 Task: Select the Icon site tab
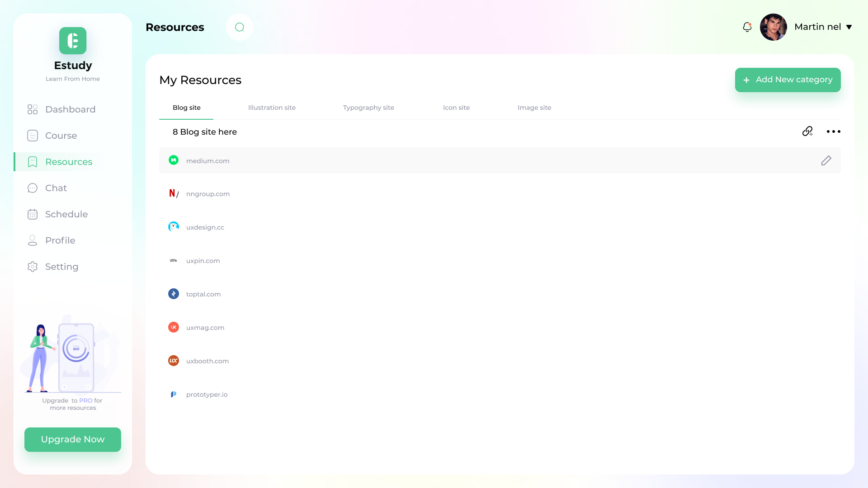[x=456, y=108]
